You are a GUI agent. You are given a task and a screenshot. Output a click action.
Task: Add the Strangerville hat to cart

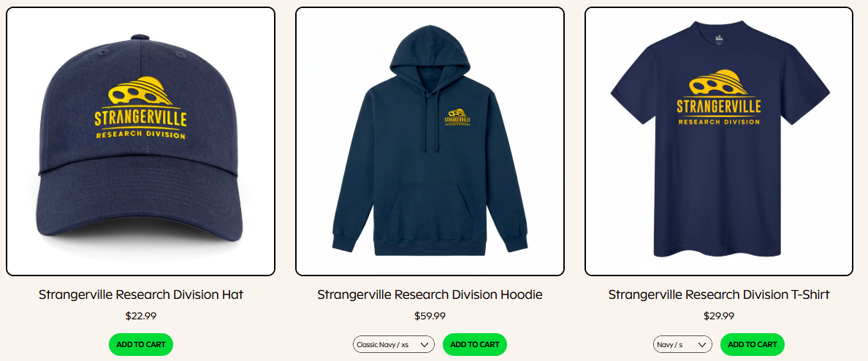(x=140, y=344)
